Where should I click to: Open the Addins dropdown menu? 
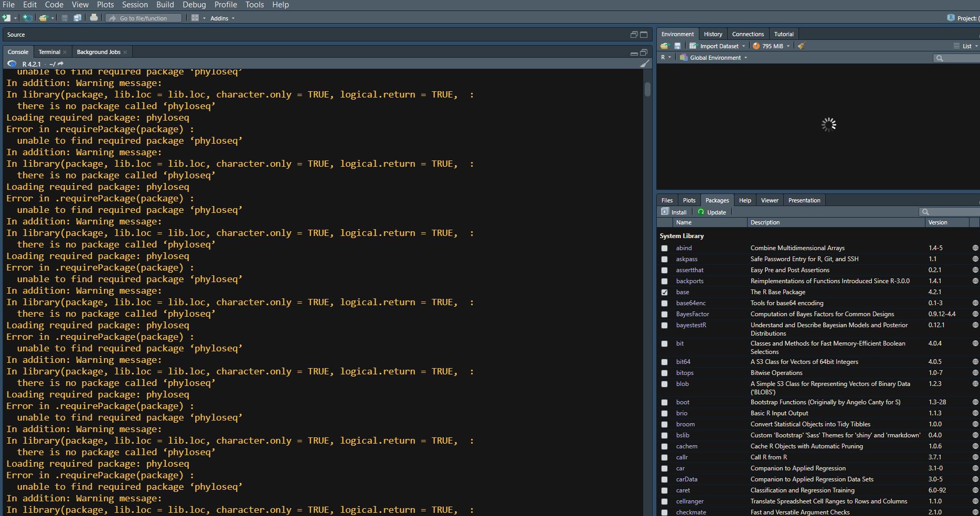(x=222, y=18)
